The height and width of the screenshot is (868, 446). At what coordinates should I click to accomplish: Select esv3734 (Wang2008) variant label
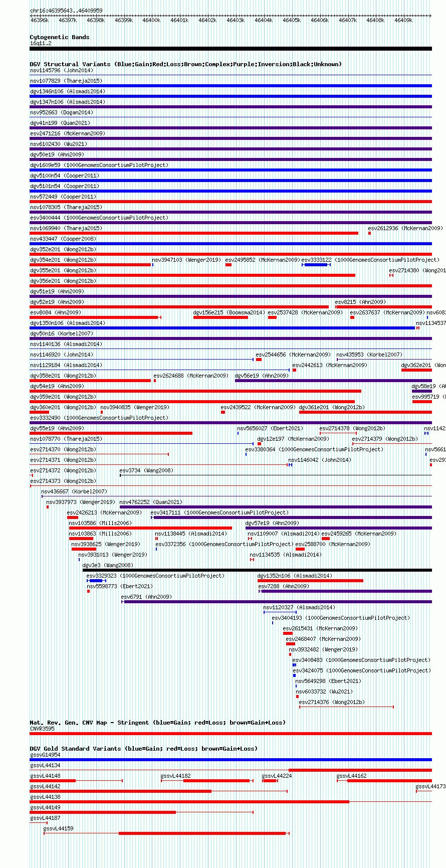click(x=146, y=470)
